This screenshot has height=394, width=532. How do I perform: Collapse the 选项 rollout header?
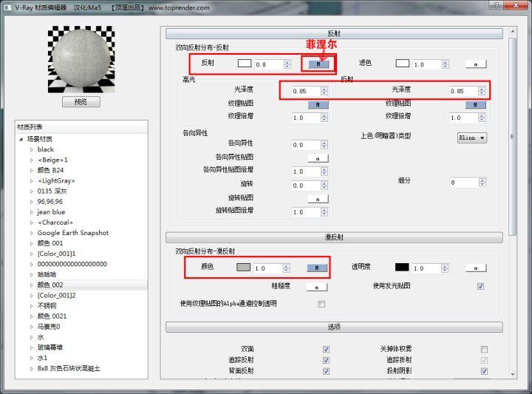point(333,327)
